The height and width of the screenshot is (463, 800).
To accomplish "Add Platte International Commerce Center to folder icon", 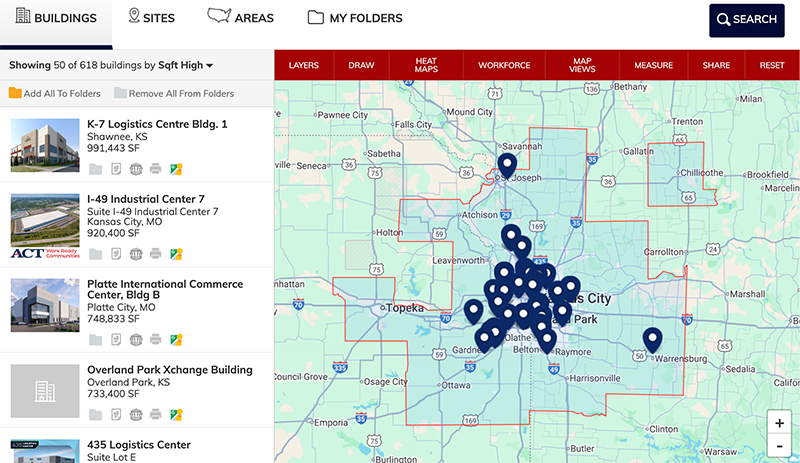I will (95, 339).
